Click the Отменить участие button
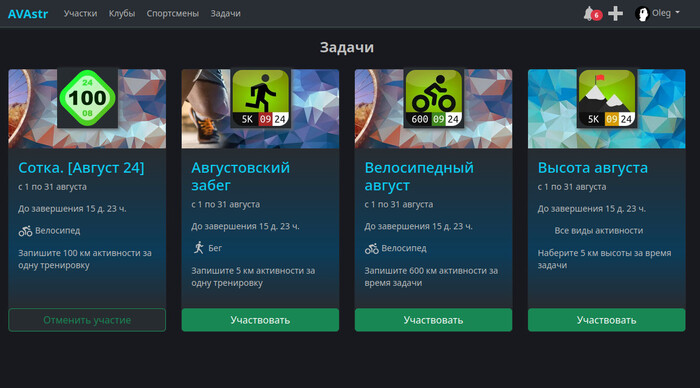This screenshot has width=700, height=388. [87, 320]
